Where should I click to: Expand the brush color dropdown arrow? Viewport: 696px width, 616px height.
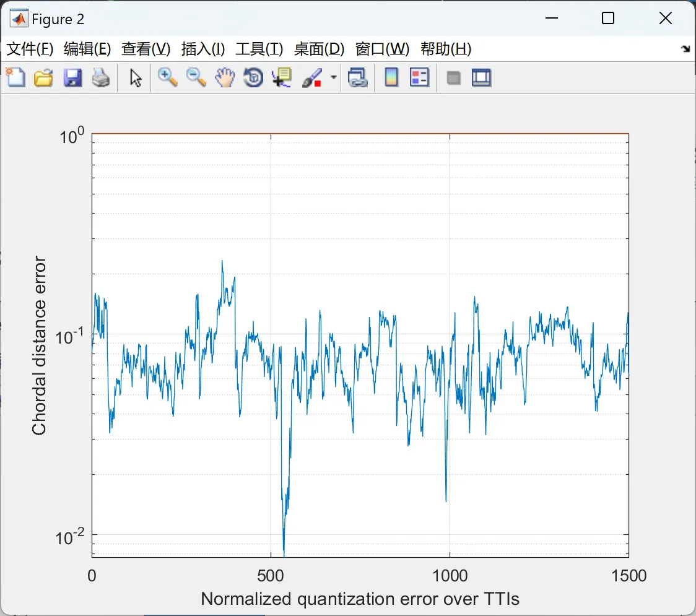point(333,77)
